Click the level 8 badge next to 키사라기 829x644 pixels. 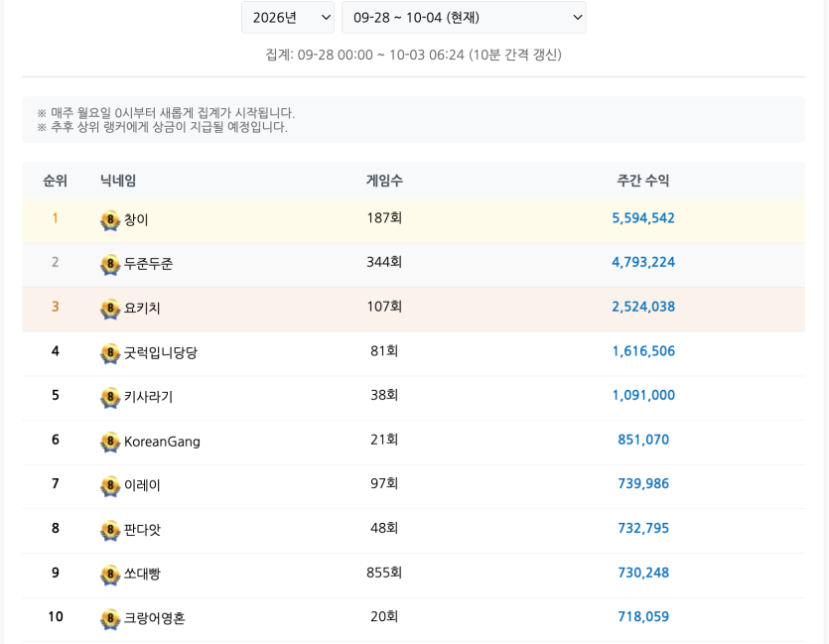[110, 397]
